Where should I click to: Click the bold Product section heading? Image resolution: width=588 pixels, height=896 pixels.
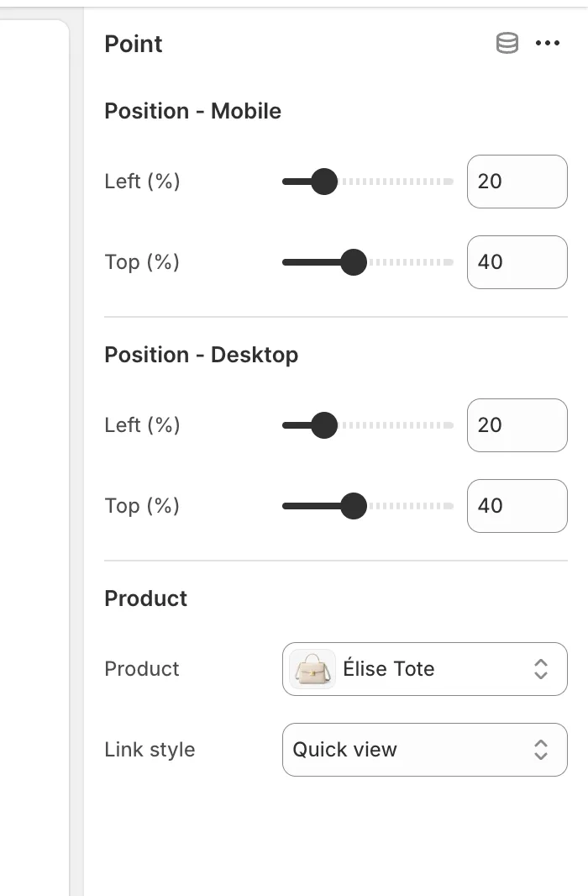[145, 598]
